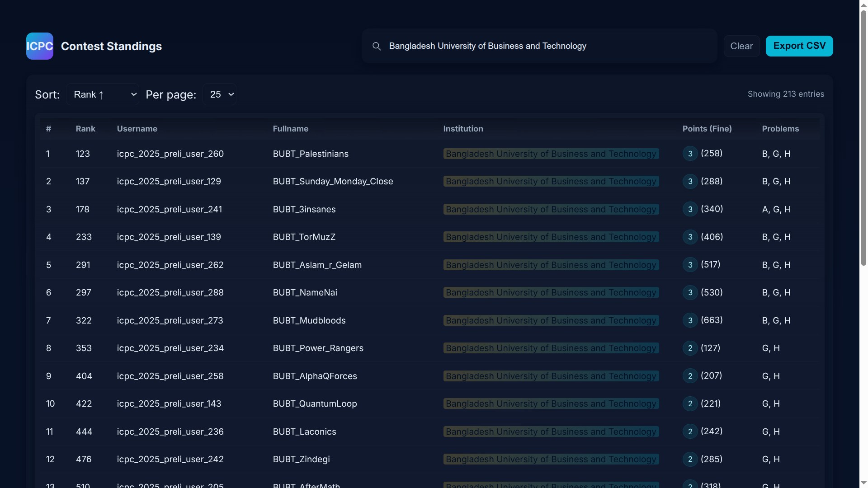
Task: Select team name BUBT_Zindegi
Action: click(301, 460)
